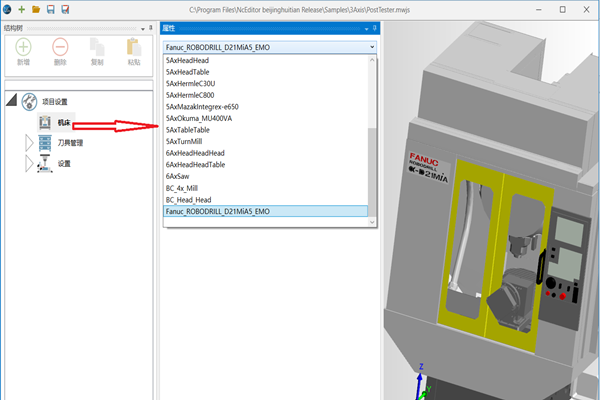600x400 pixels.
Task: Choose 5AxTurnMill from the list
Action: pos(266,141)
